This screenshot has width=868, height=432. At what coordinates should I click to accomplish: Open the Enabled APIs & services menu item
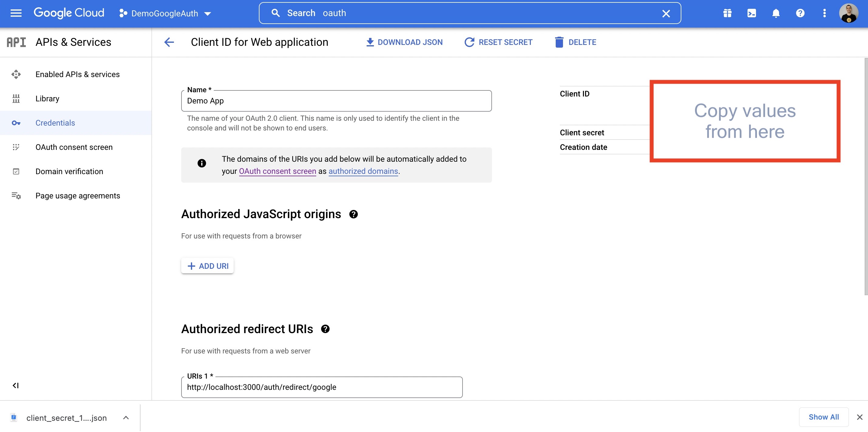point(77,73)
